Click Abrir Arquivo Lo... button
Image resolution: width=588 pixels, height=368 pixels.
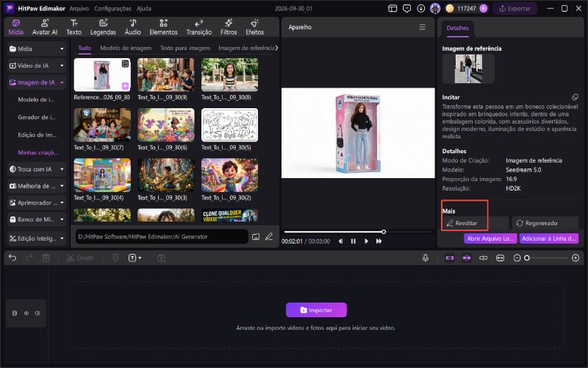click(x=490, y=238)
